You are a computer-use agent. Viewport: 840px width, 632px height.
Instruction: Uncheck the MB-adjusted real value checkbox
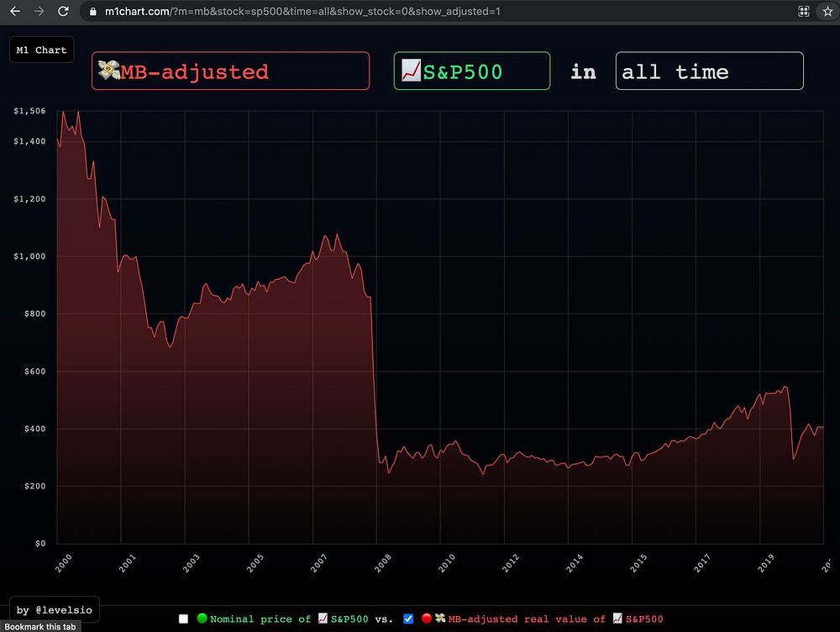(408, 619)
